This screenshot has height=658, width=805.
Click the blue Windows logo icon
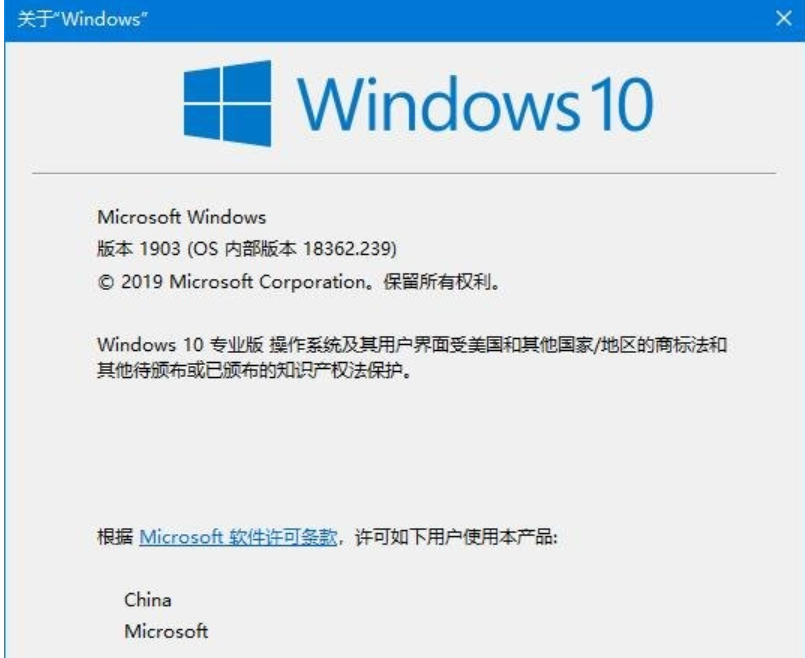coord(227,103)
